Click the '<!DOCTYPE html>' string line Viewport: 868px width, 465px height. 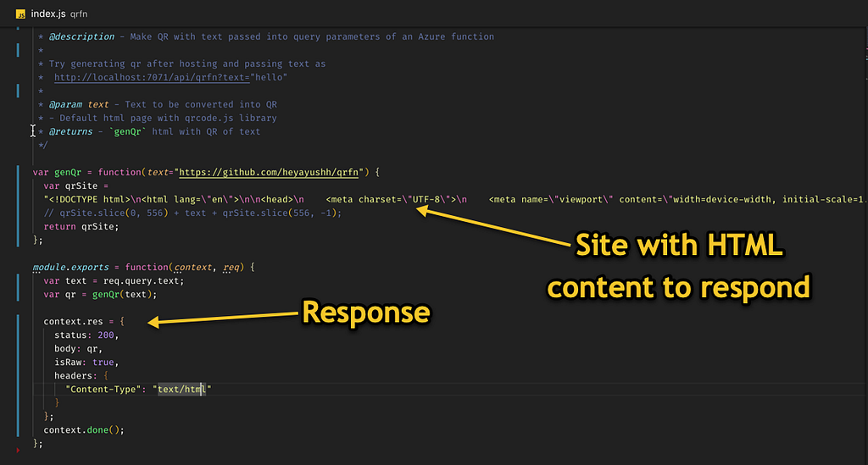(454, 200)
